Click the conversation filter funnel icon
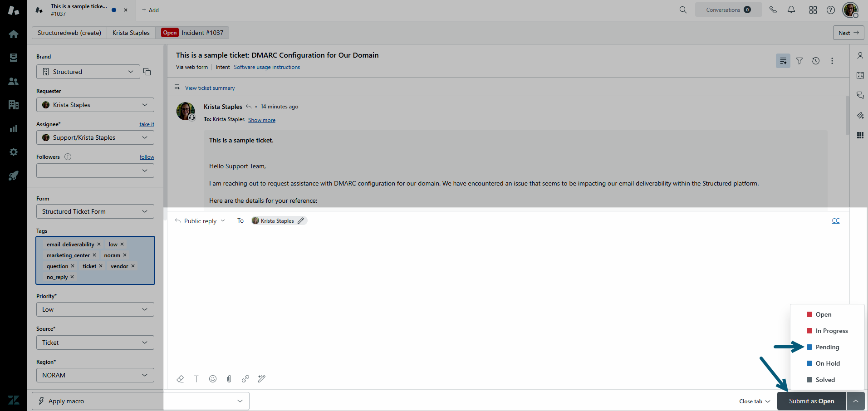This screenshot has width=868, height=411. tap(799, 61)
